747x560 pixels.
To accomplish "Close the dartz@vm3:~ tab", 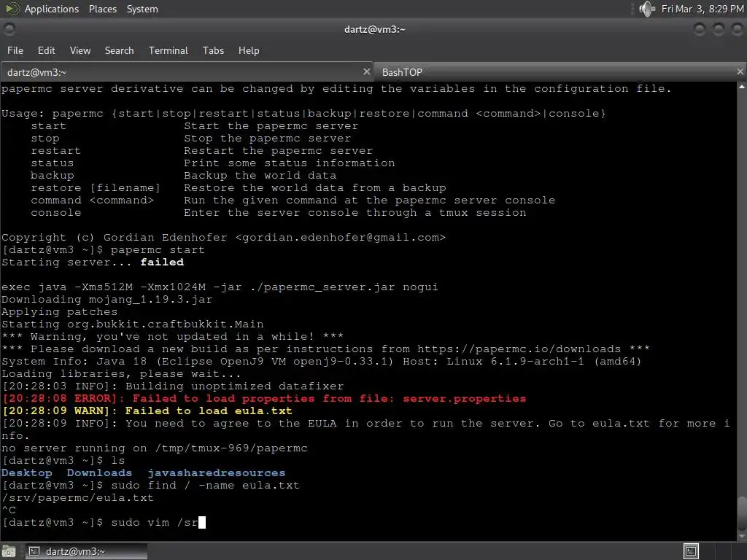I will pyautogui.click(x=366, y=71).
